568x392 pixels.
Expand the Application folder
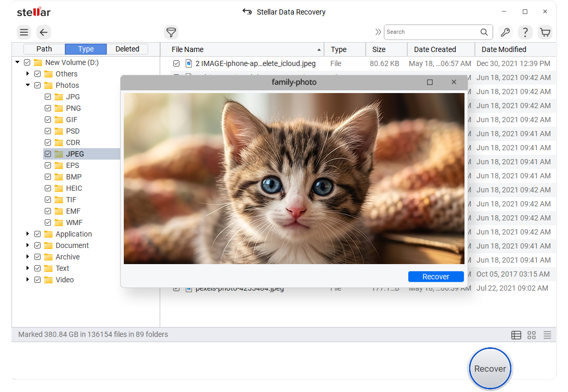pyautogui.click(x=28, y=234)
